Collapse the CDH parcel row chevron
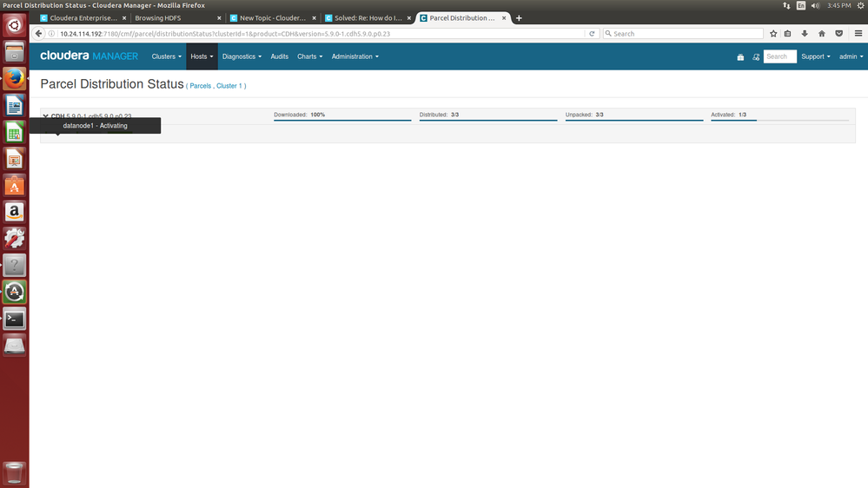 coord(46,116)
